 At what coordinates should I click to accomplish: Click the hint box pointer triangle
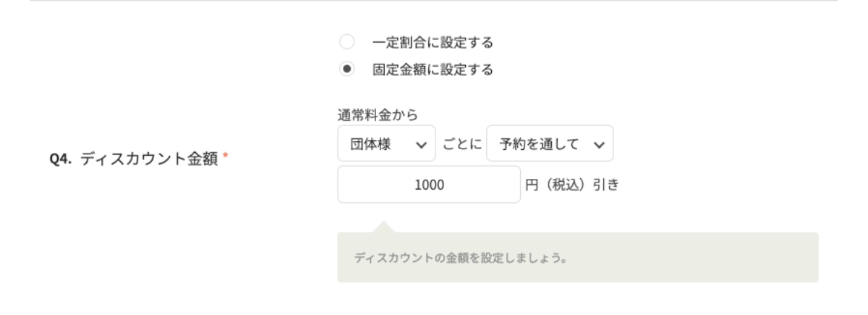coord(383,227)
